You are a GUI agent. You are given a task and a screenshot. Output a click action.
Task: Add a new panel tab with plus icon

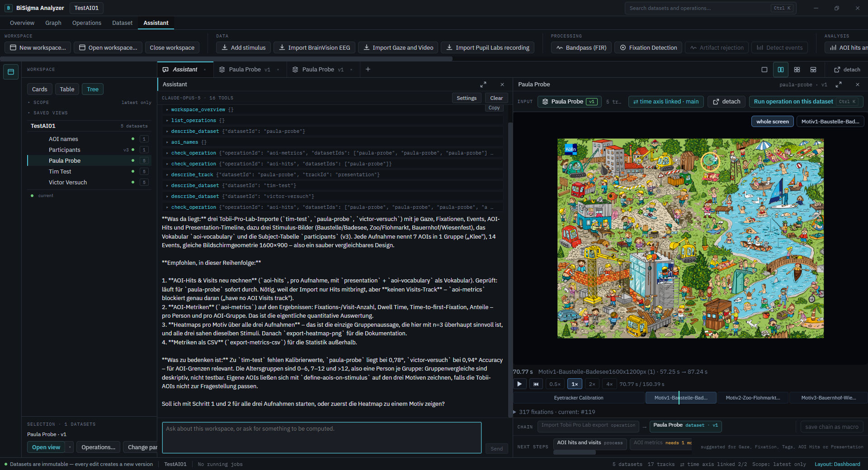(368, 69)
